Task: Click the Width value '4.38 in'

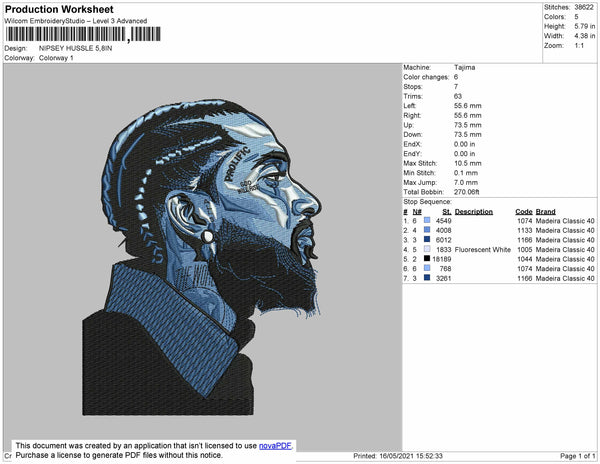Action: [584, 36]
